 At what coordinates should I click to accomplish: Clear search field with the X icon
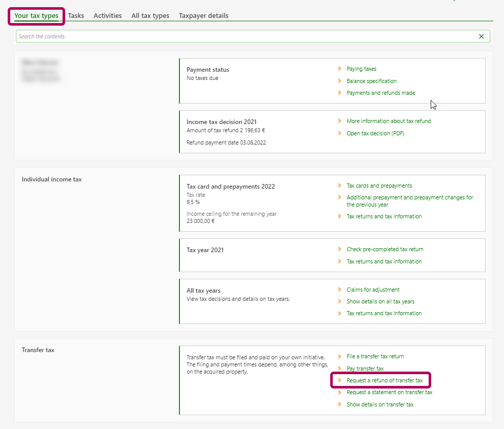481,36
